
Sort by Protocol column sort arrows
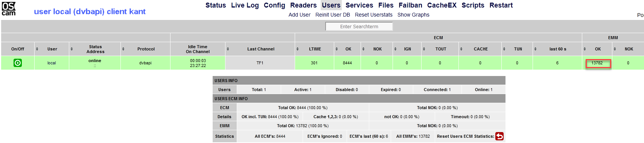tap(123, 49)
